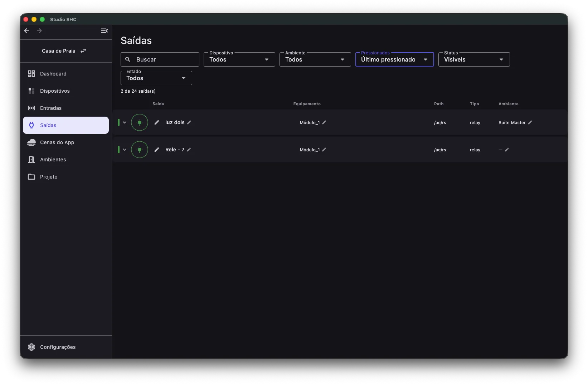Open the Estado filter dropdown
The image size is (588, 385).
156,78
